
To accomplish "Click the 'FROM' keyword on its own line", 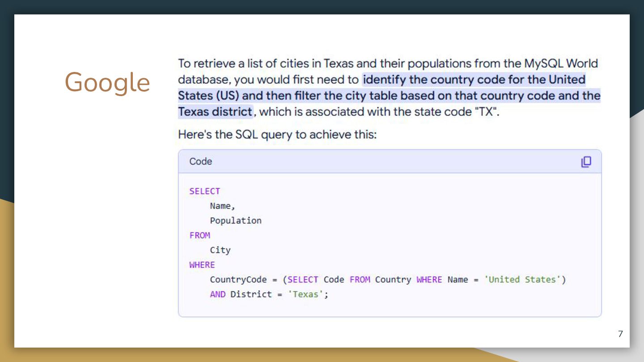I will coord(199,235).
